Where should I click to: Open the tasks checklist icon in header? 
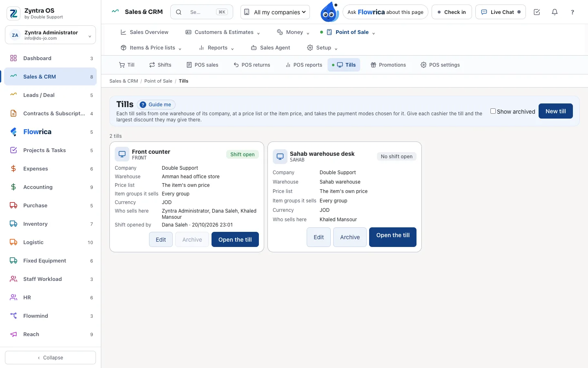(537, 12)
